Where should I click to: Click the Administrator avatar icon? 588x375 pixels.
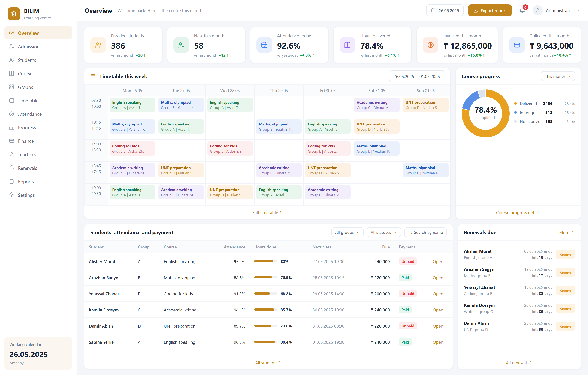pos(537,10)
